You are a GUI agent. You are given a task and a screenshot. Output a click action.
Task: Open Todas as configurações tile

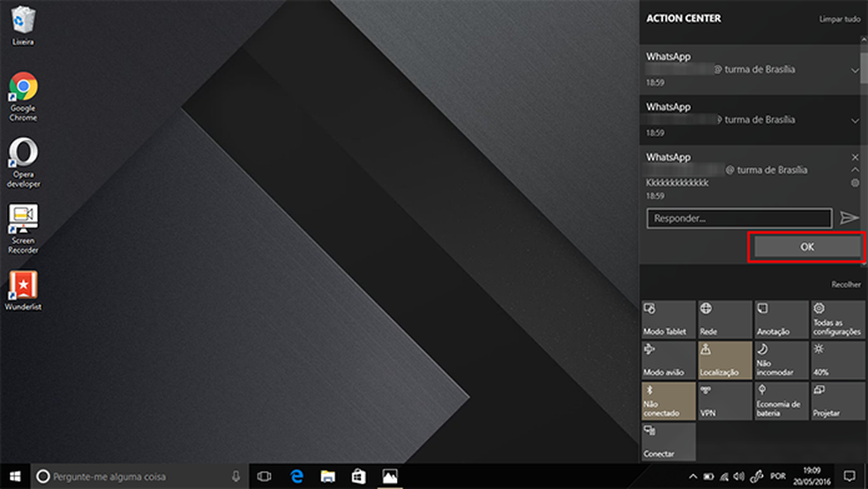tap(837, 320)
